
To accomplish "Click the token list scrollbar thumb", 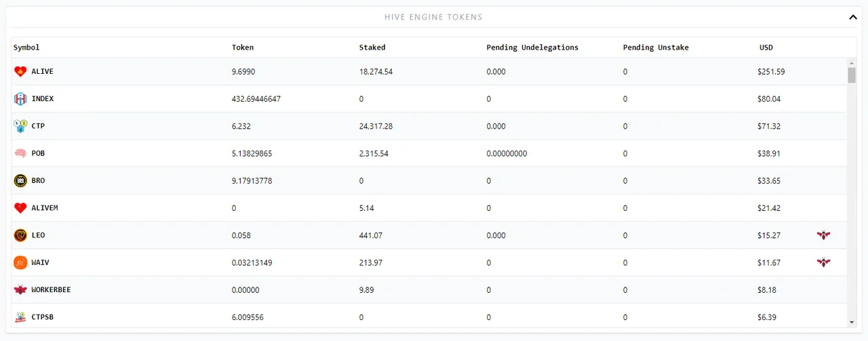I will (852, 75).
